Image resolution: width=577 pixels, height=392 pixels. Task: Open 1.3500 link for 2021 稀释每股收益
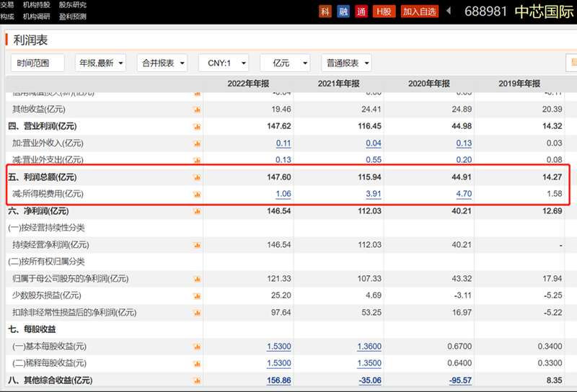pyautogui.click(x=369, y=363)
